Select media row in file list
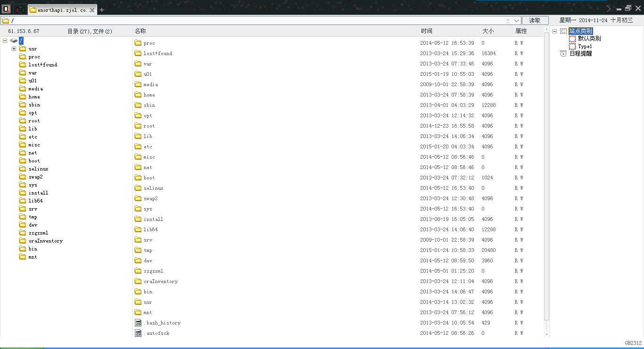The width and height of the screenshot is (644, 349). click(338, 84)
